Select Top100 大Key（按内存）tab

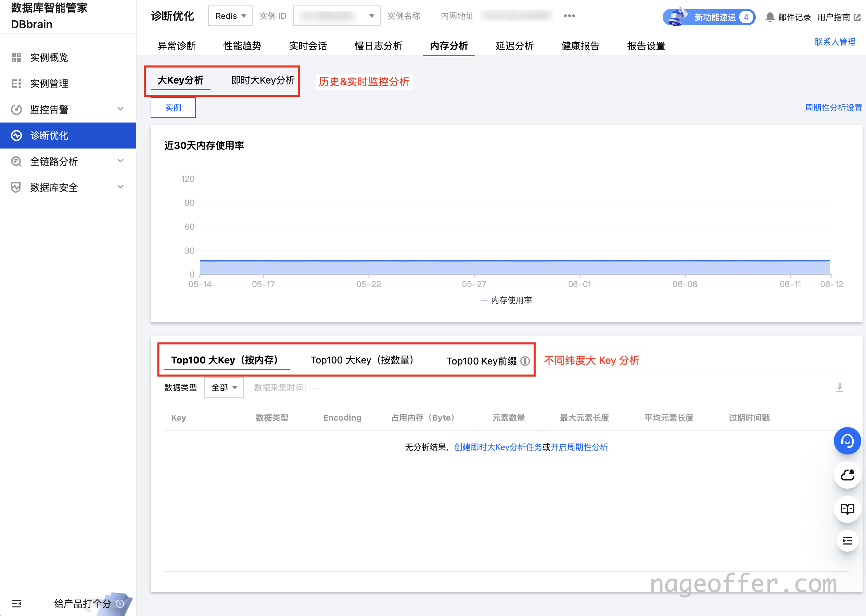point(227,360)
